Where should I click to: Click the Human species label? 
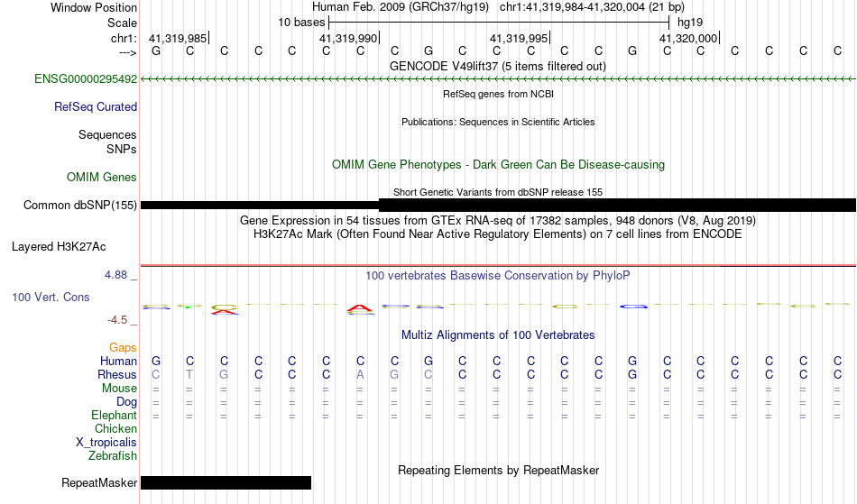pyautogui.click(x=118, y=362)
